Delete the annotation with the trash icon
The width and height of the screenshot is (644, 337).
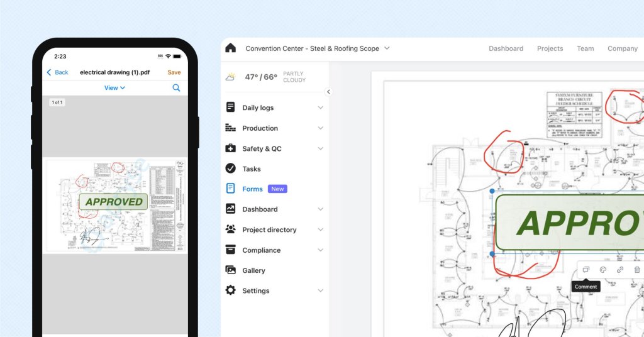(636, 270)
